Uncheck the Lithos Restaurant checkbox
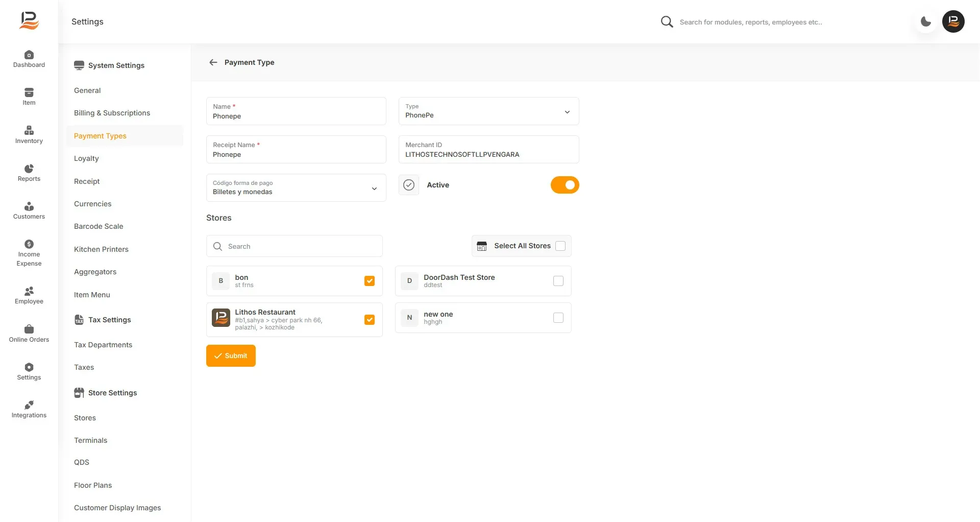Image resolution: width=980 pixels, height=522 pixels. click(370, 320)
